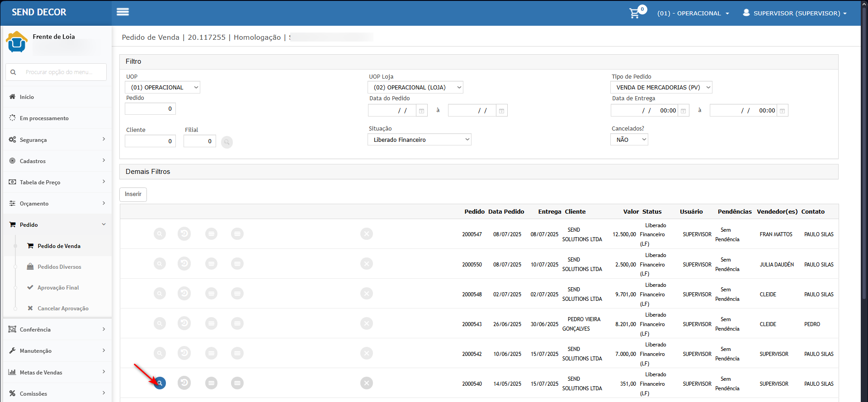Click the Inserir button
Screen dimensions: 868x402
tap(133, 194)
